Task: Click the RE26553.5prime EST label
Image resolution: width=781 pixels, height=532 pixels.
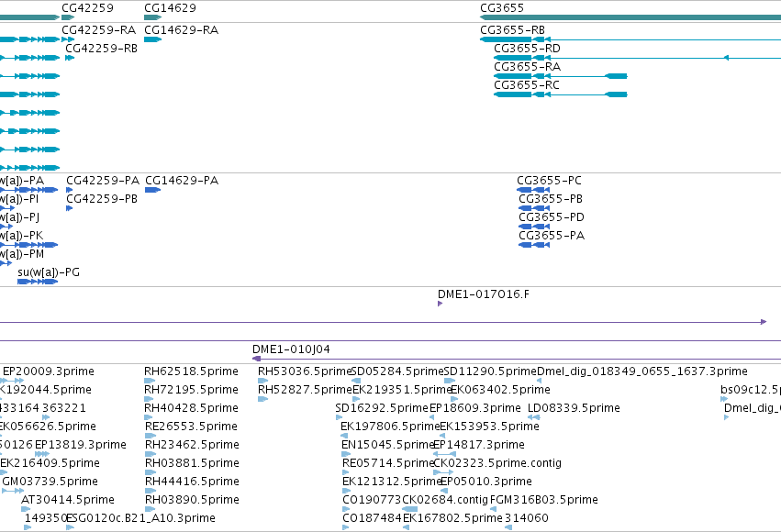Action: (x=191, y=427)
